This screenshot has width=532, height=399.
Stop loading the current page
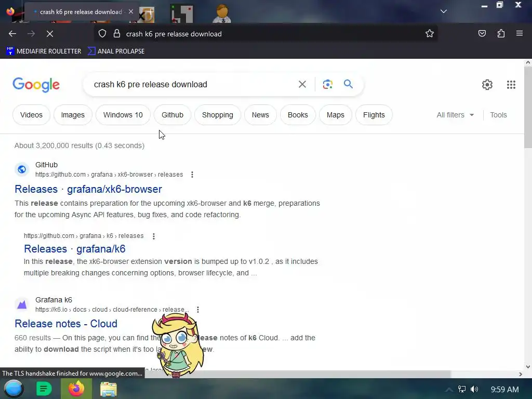49,34
